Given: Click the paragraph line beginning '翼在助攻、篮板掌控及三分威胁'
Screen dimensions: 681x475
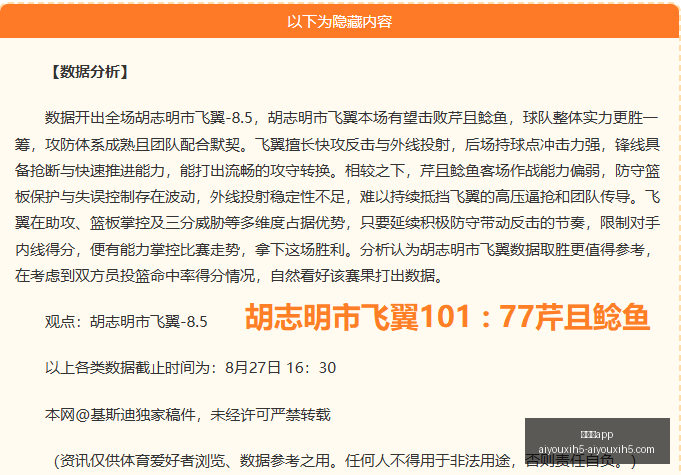Looking at the screenshot, I should click(337, 223).
